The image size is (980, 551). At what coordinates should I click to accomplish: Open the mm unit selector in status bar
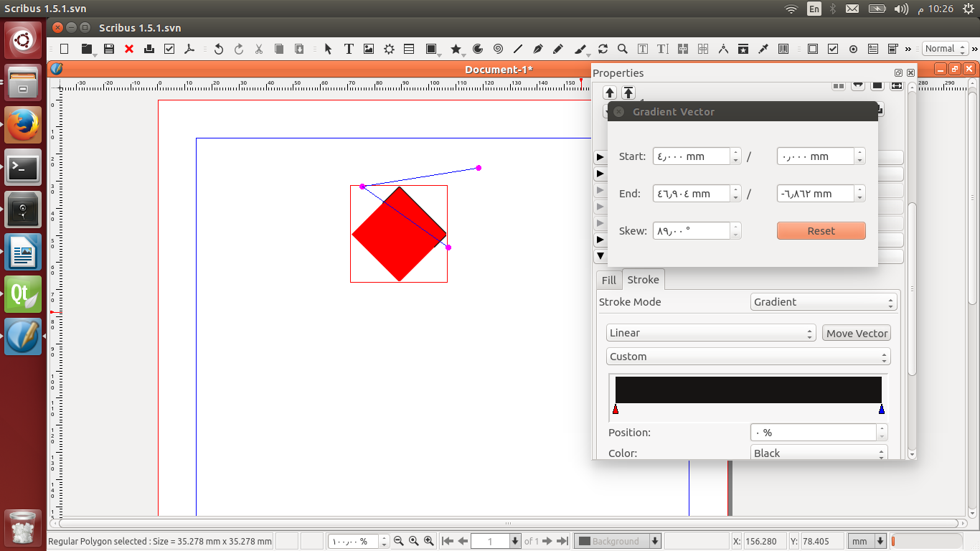867,541
